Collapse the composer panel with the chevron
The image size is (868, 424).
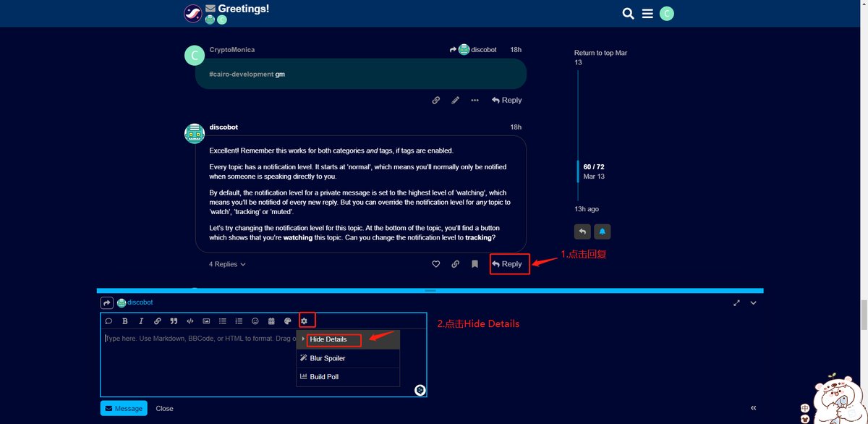tap(753, 303)
